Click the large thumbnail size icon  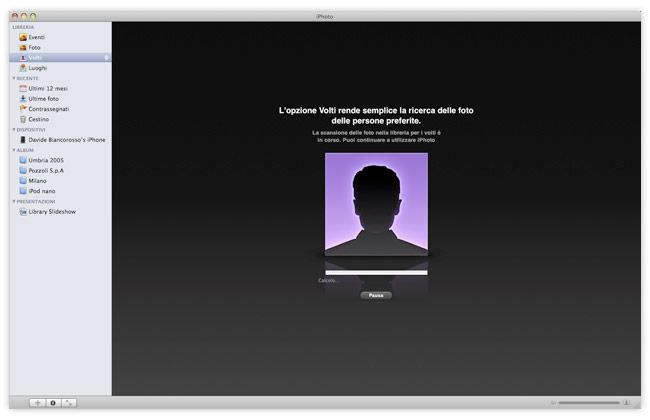pos(626,403)
